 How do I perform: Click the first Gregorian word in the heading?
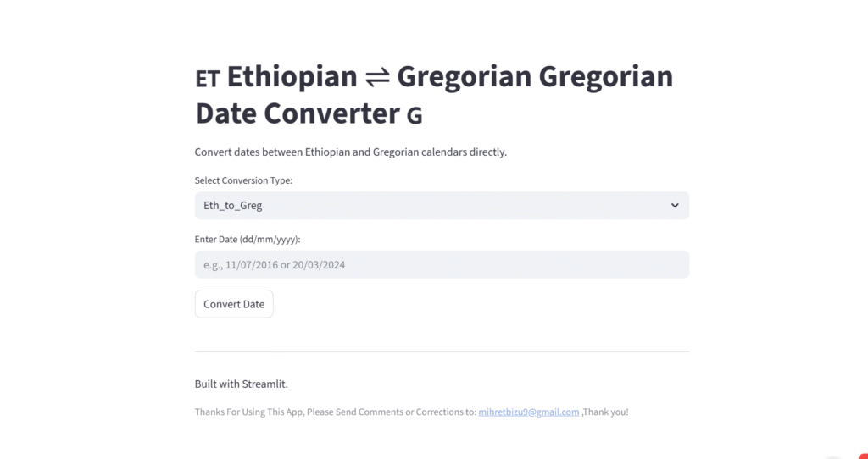[x=459, y=77]
